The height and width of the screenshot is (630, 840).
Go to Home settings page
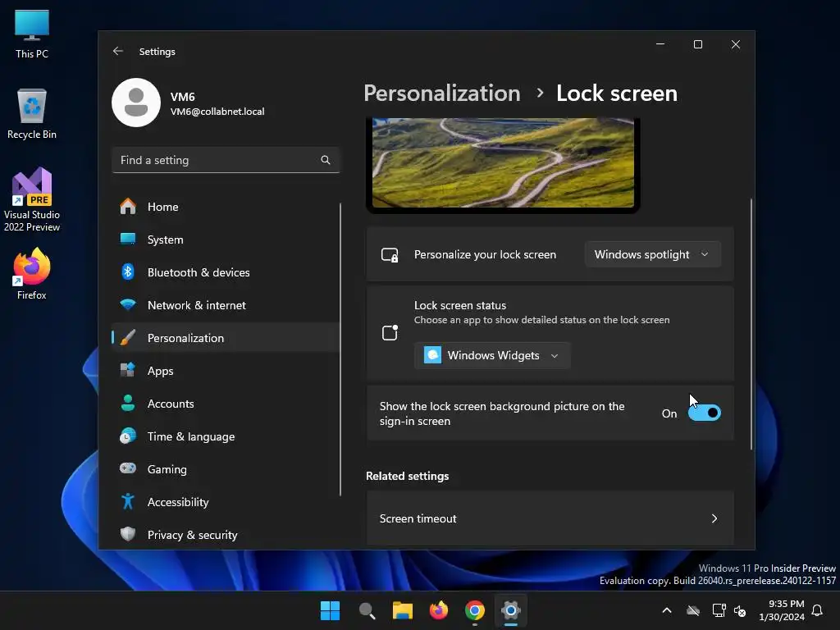[226, 207]
